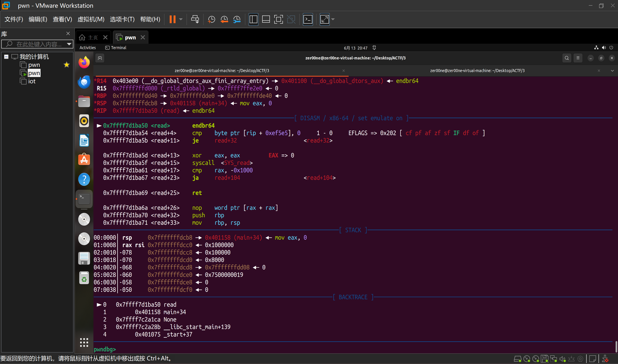Open the console view icon
The height and width of the screenshot is (364, 618).
[x=308, y=19]
